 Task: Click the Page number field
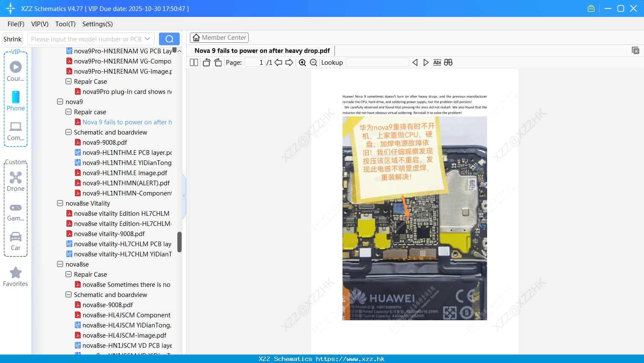coord(255,63)
